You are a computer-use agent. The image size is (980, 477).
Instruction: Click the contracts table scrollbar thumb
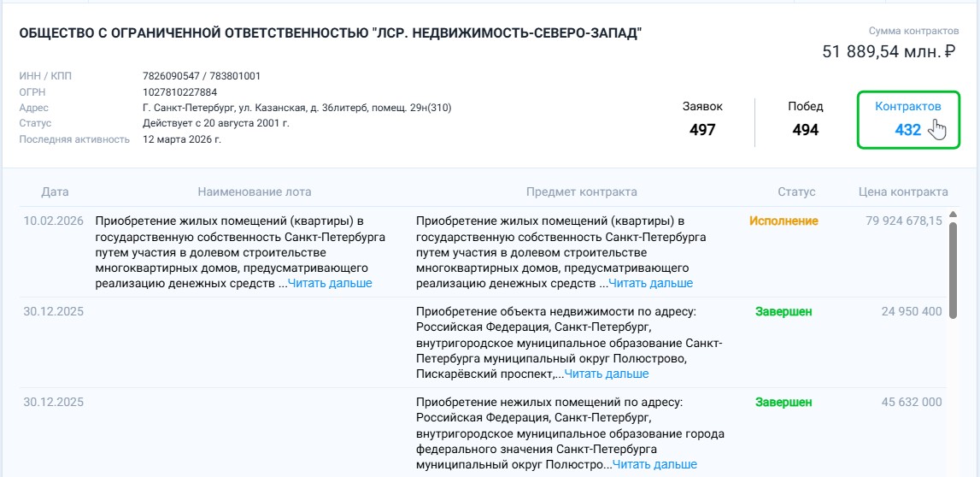(953, 269)
